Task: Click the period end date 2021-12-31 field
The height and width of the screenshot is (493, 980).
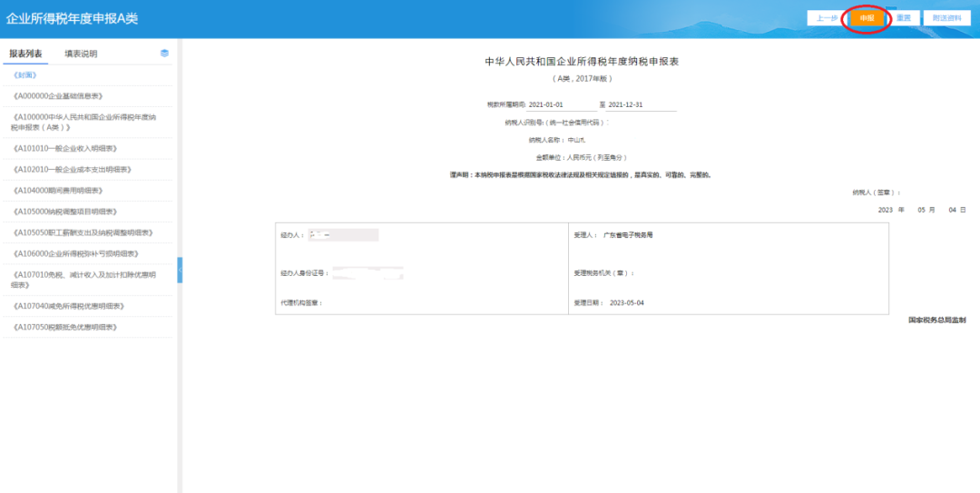Action: [x=642, y=105]
